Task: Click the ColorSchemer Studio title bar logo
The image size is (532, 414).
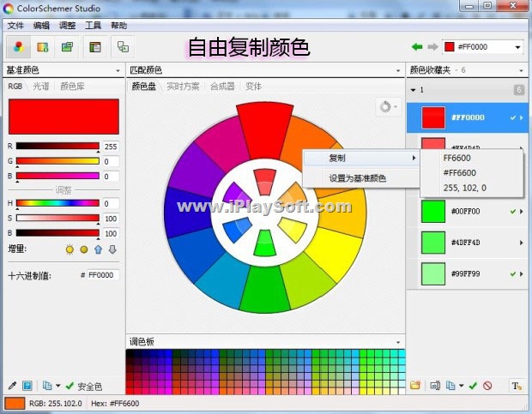Action: click(x=8, y=9)
